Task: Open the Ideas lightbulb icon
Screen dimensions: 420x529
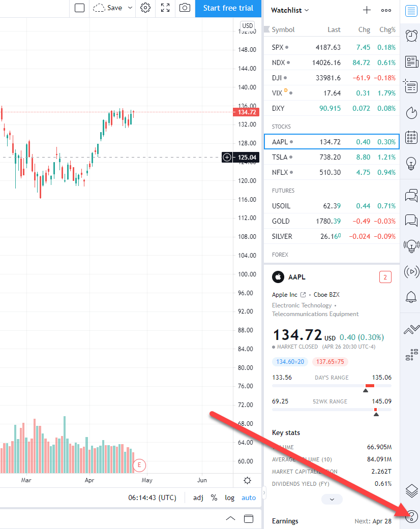Action: 411,163
